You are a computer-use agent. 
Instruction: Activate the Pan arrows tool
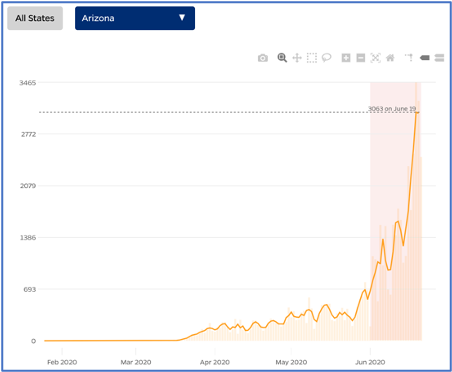pyautogui.click(x=297, y=58)
